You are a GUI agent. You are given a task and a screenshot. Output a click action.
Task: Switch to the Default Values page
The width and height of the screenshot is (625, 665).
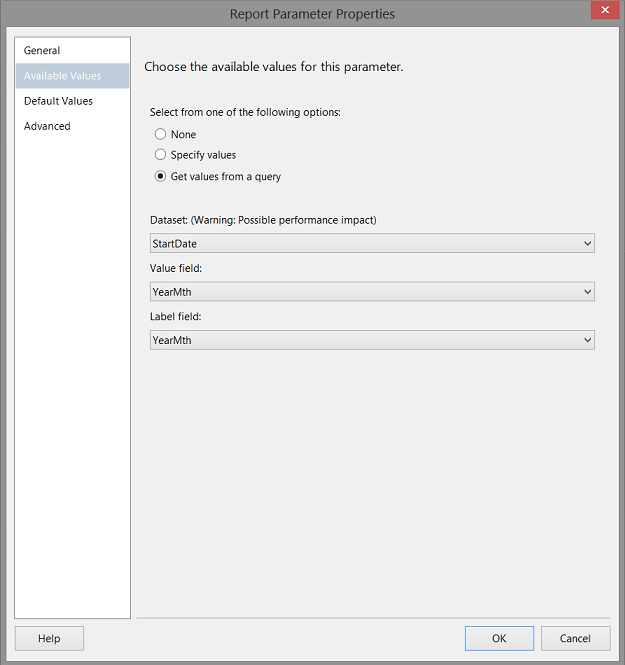coord(58,101)
